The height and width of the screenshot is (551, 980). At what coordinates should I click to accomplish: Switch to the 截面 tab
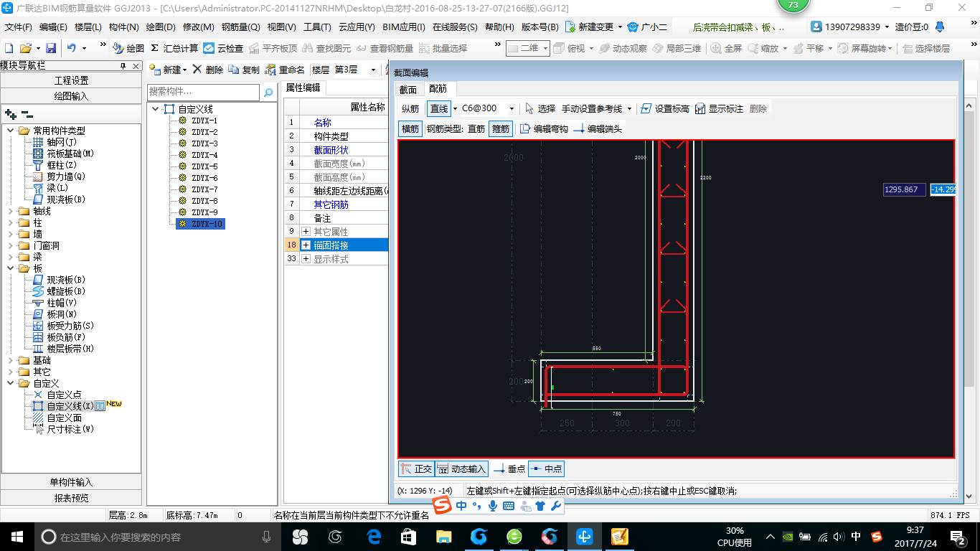(x=408, y=89)
